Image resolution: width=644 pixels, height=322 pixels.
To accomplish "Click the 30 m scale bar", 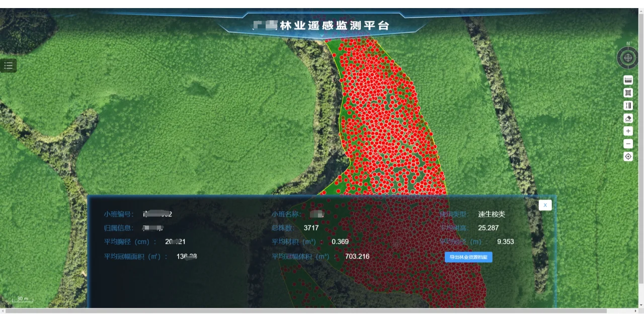I will pyautogui.click(x=23, y=299).
